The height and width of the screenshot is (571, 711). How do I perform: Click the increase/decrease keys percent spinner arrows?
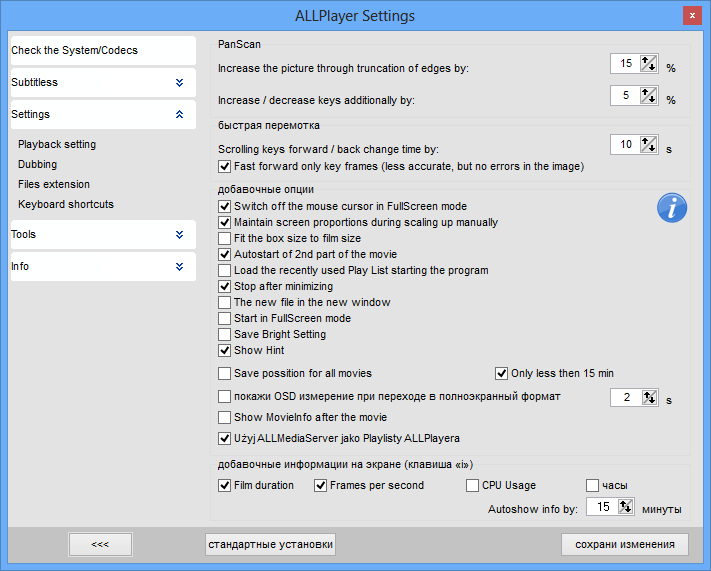click(x=648, y=95)
